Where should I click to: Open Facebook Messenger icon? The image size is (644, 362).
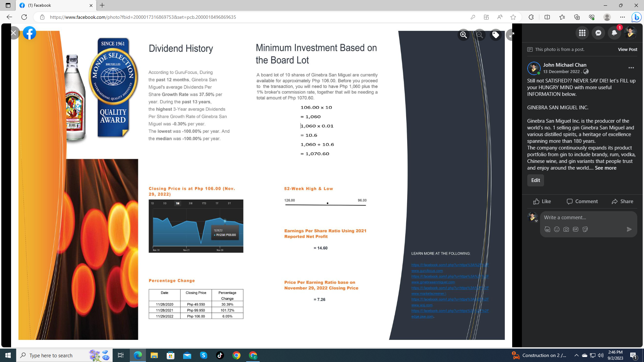point(598,33)
